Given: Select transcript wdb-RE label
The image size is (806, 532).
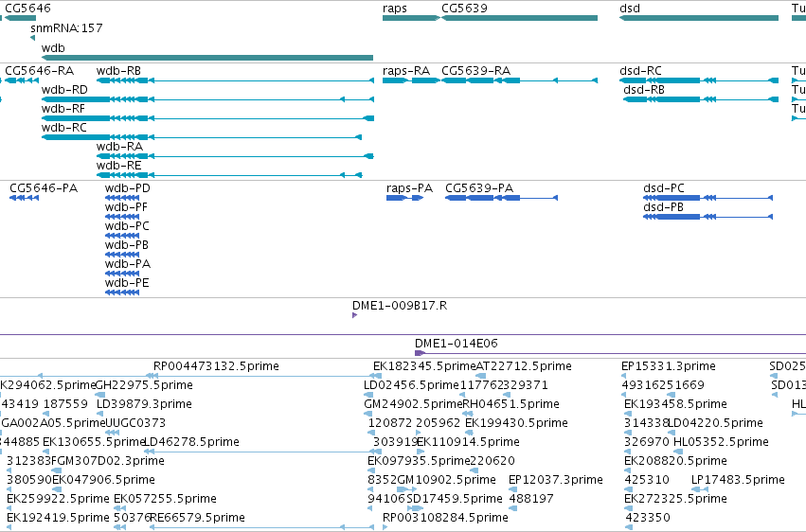Looking at the screenshot, I should click(118, 166).
